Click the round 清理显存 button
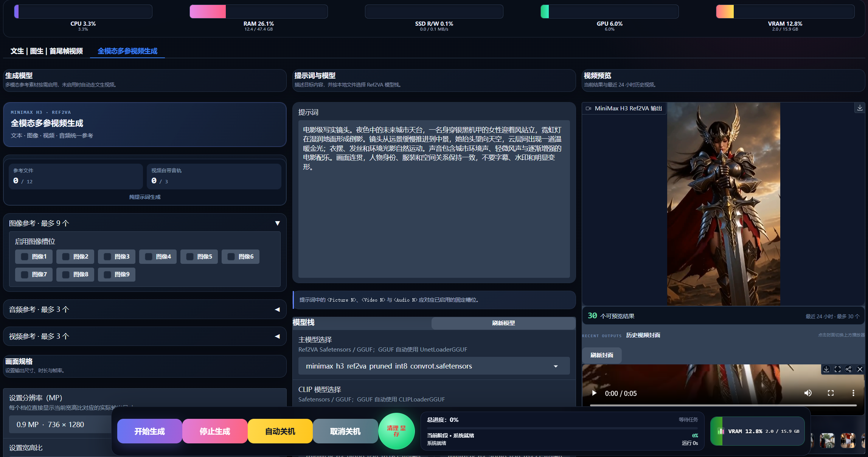 pos(396,431)
